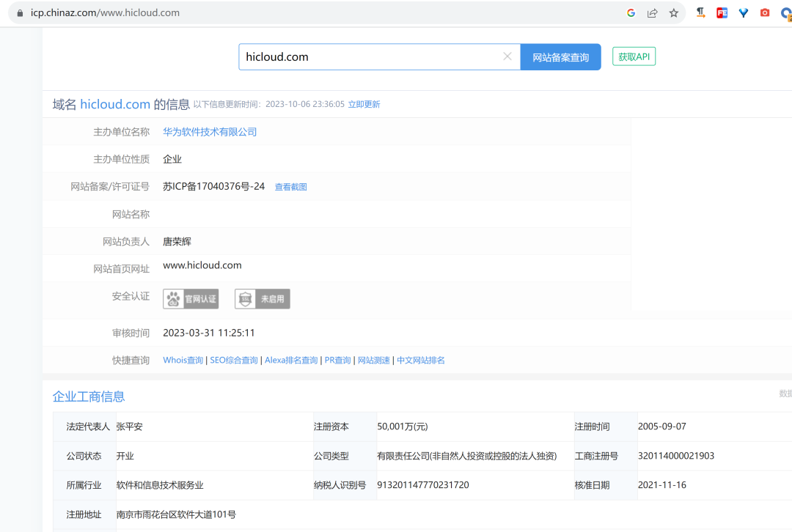Select industry 软件和信息技术服务业

point(160,486)
